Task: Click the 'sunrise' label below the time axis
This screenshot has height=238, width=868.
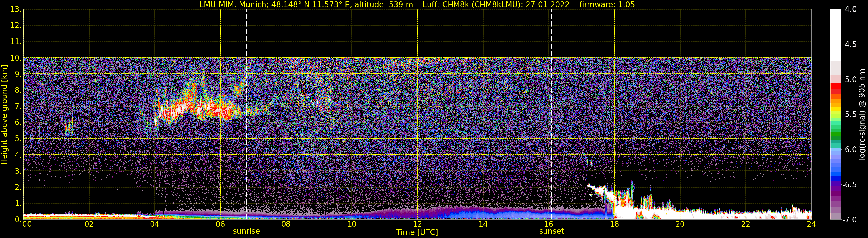Action: pos(246,231)
